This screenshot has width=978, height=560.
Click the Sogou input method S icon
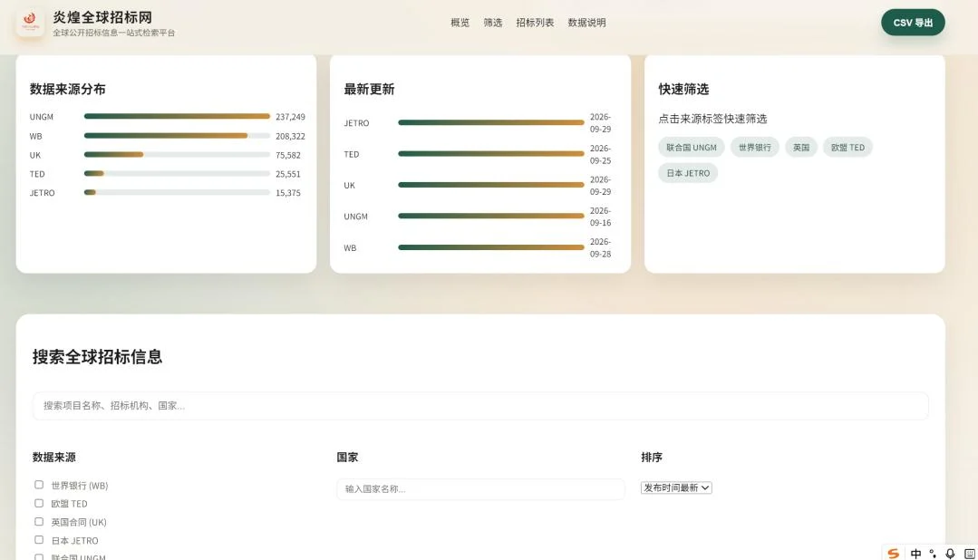click(893, 553)
